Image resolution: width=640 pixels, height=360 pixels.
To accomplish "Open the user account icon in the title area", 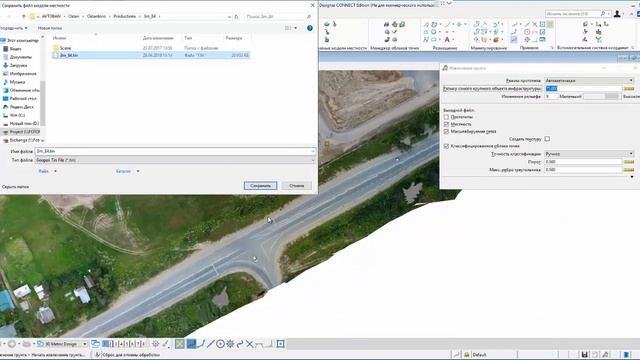I will point(617,14).
